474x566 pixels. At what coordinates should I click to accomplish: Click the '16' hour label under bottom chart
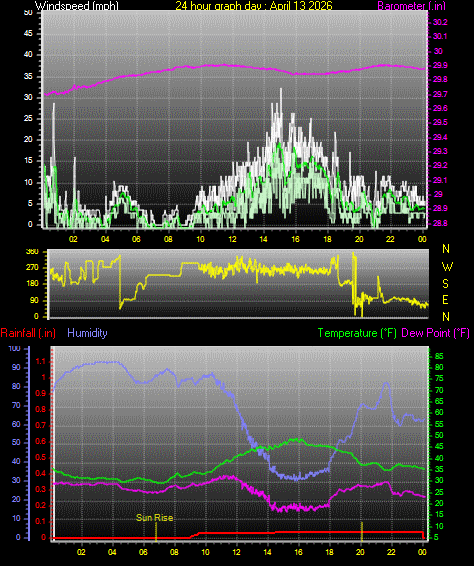coord(298,552)
